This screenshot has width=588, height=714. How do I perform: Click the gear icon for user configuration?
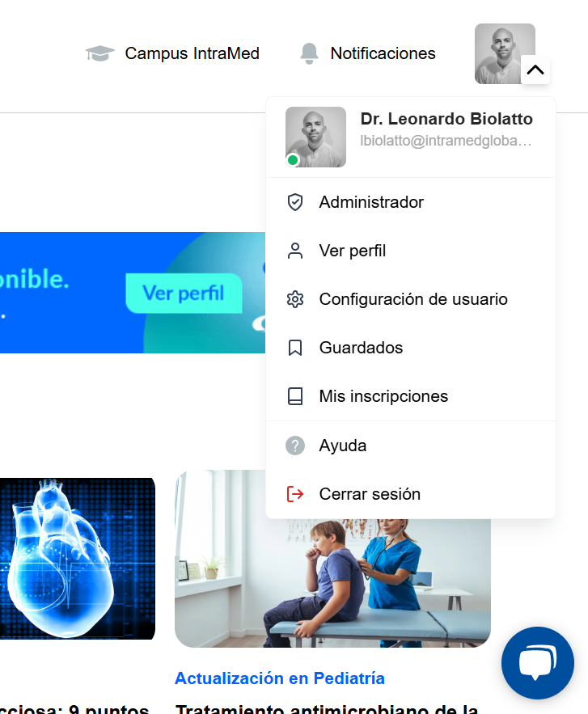tap(295, 299)
